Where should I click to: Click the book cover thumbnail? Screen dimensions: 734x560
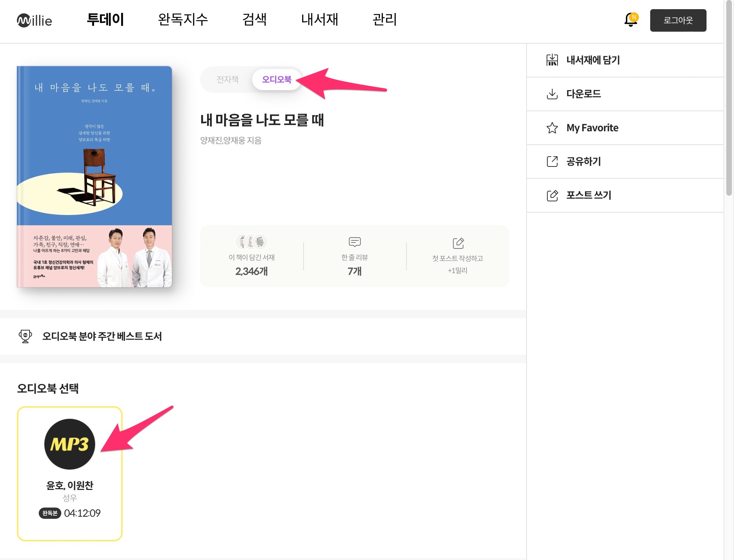(x=94, y=177)
